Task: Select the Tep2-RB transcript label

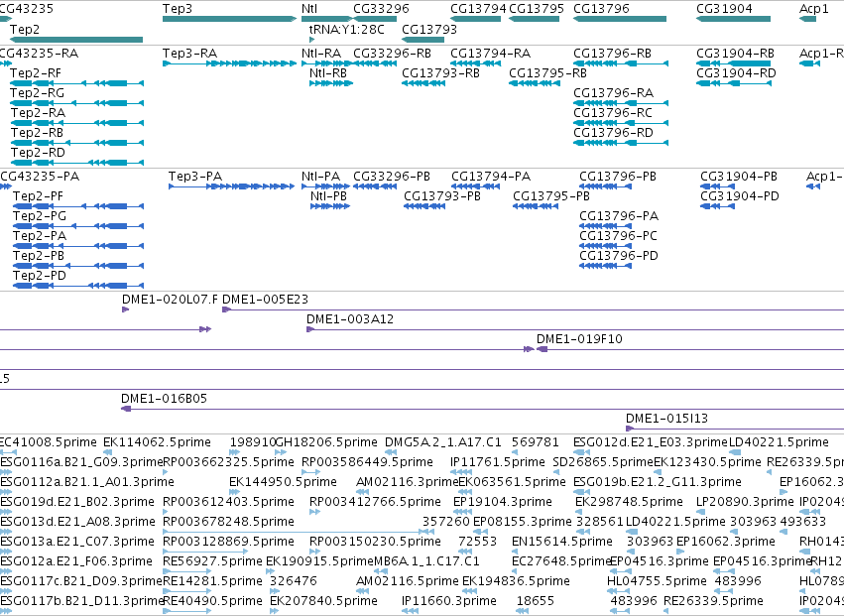Action: (x=37, y=133)
